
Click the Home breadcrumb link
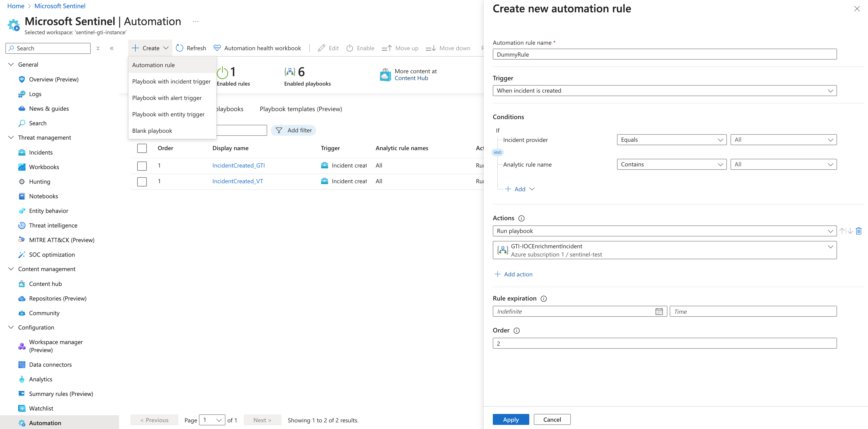pos(16,6)
